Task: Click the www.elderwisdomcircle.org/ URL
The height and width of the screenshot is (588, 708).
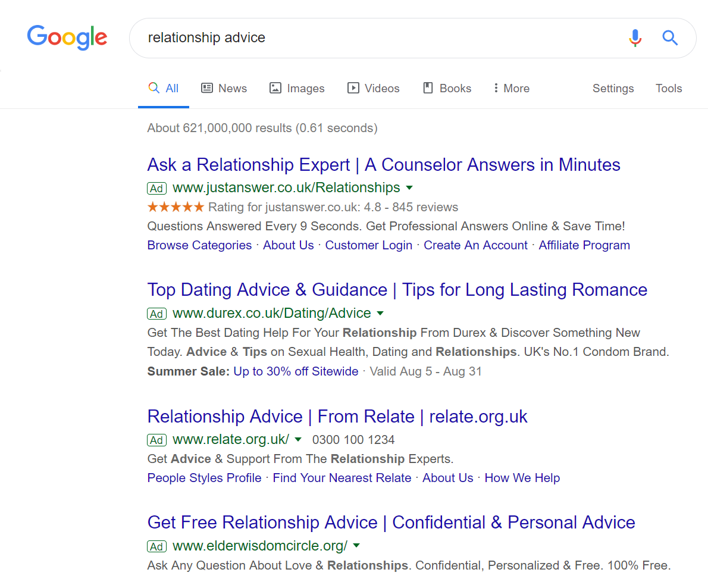Action: coord(260,546)
